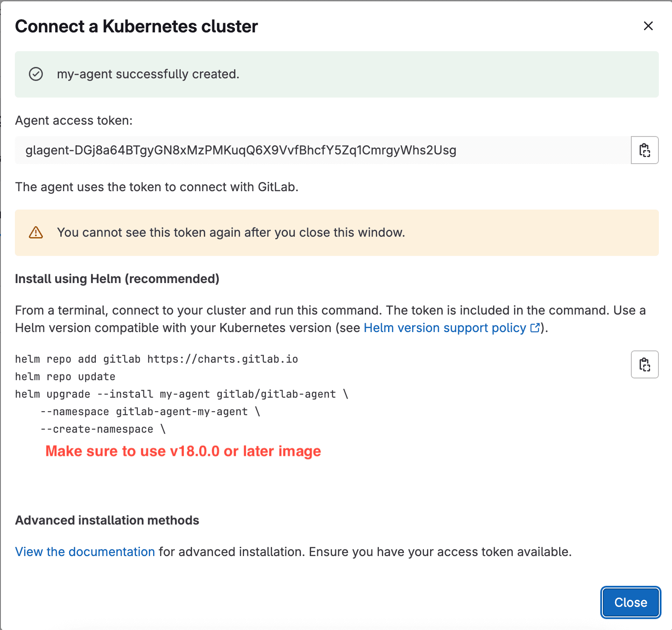This screenshot has height=630, width=672.
Task: Open View the documentation link
Action: (x=84, y=552)
